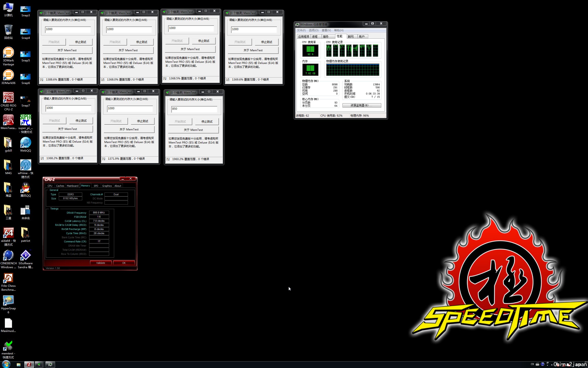The image size is (588, 368).
Task: Activate the Task Manager taskbar button
Action: tap(50, 364)
